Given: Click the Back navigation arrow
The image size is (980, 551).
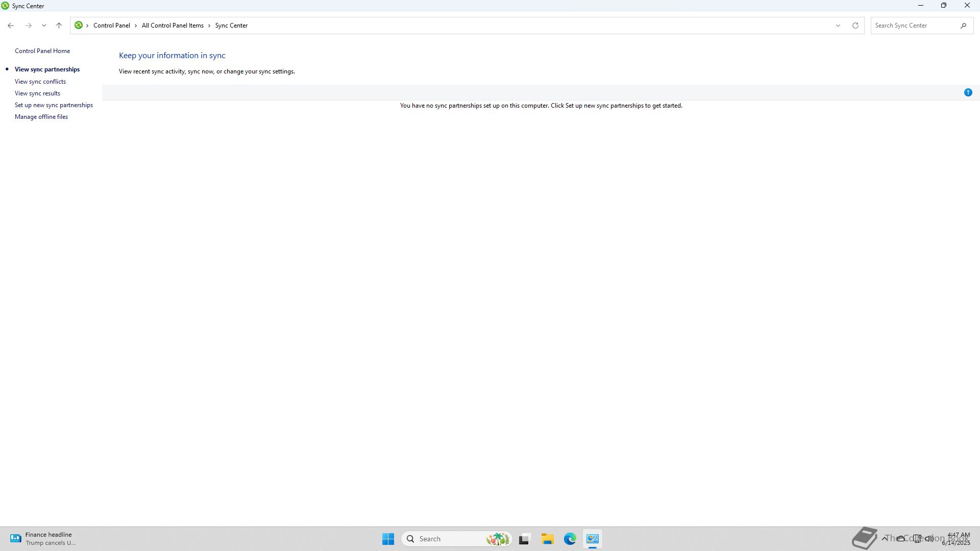Looking at the screenshot, I should tap(11, 26).
